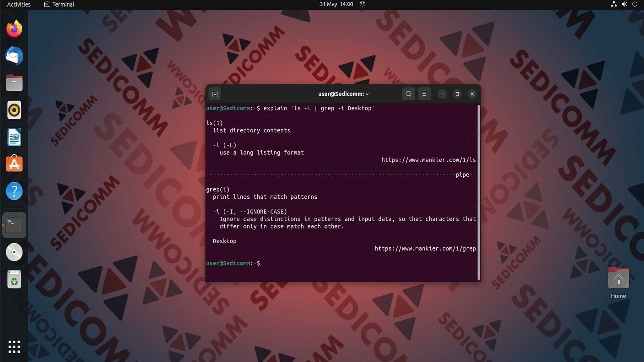Click the terminal vertical scrollbar
644x362 pixels.
pyautogui.click(x=478, y=193)
